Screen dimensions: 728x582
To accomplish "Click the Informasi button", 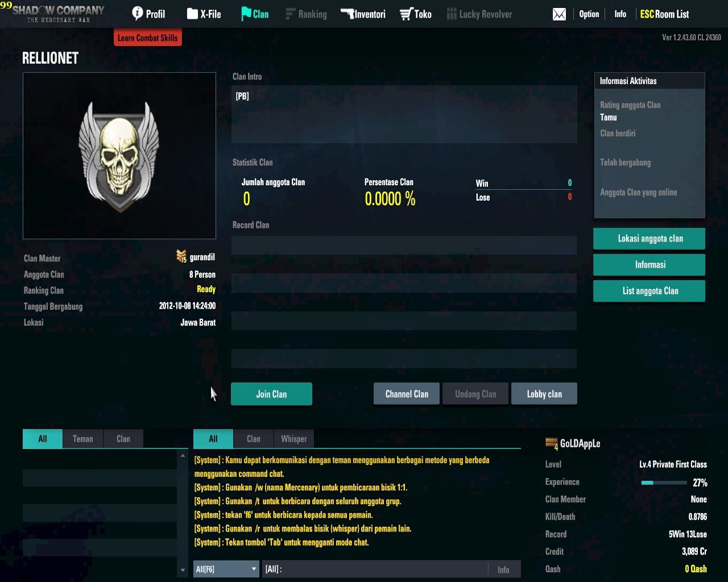I will click(650, 265).
